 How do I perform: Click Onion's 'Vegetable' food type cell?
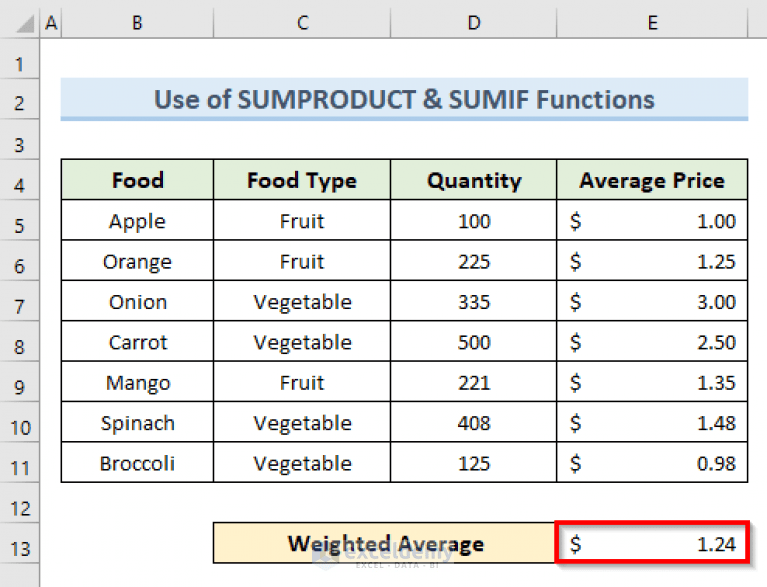[302, 301]
